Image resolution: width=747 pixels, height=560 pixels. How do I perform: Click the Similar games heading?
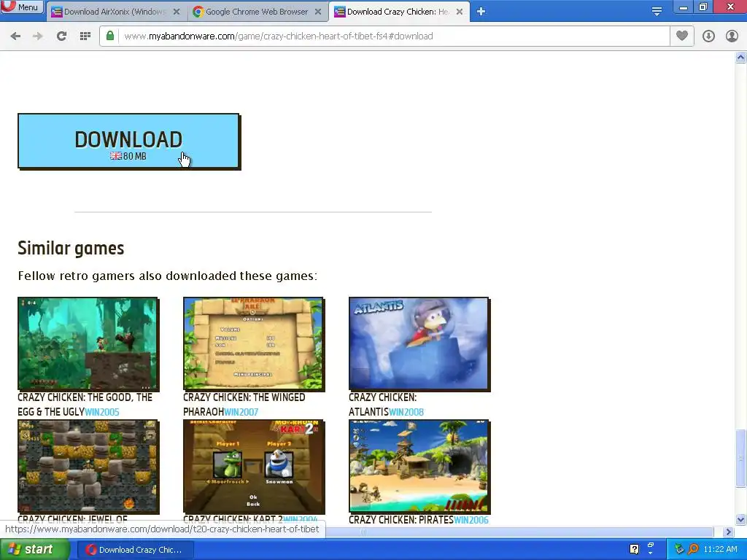point(71,248)
